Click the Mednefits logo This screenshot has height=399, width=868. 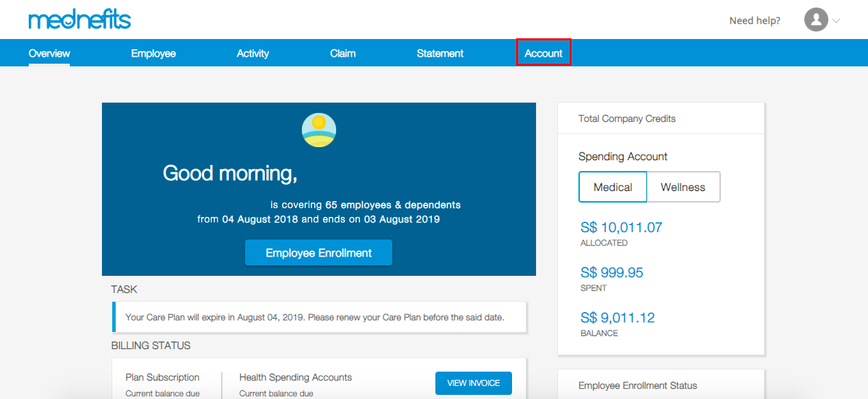pos(79,19)
